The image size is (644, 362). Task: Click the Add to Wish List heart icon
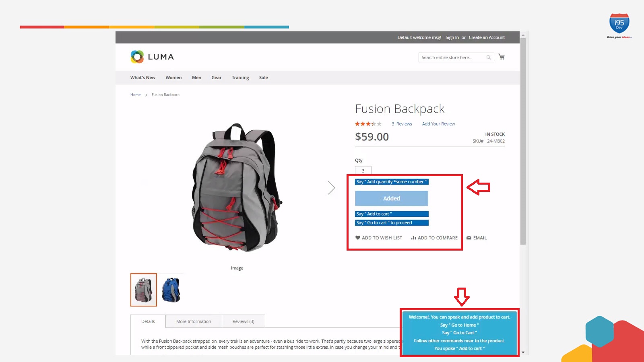[x=358, y=238]
